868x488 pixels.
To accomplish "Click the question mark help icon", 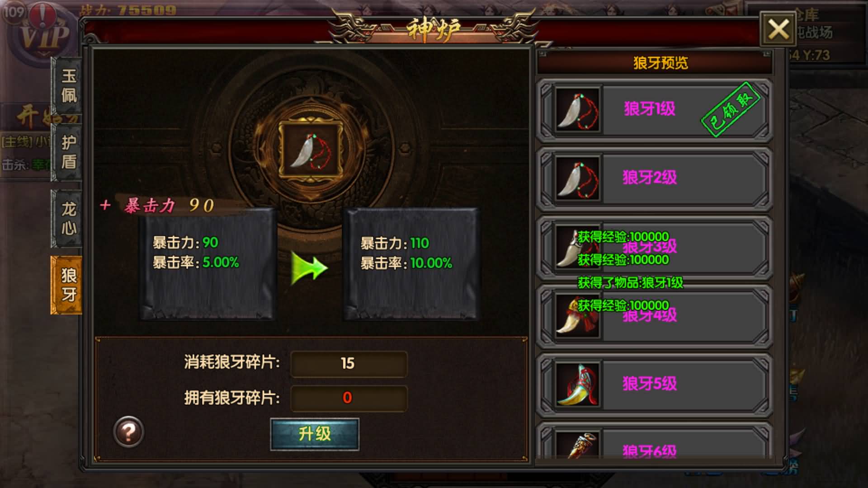I will (128, 432).
